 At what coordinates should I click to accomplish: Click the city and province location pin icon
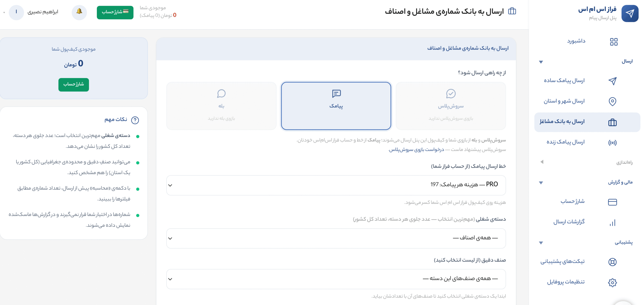click(x=612, y=101)
